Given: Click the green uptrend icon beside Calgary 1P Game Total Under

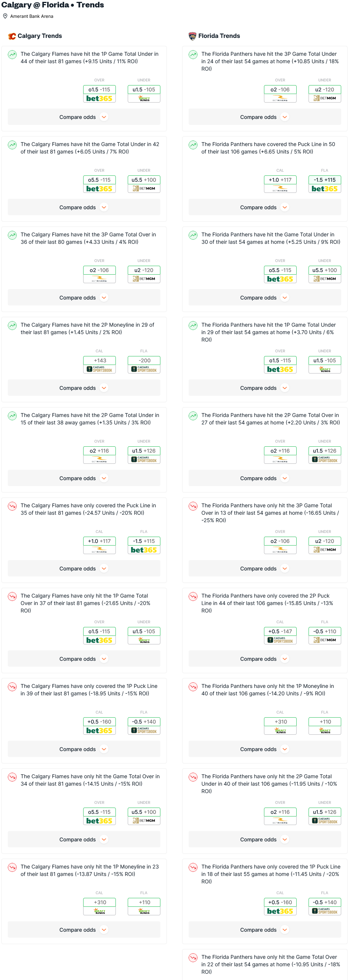Looking at the screenshot, I should tap(12, 54).
